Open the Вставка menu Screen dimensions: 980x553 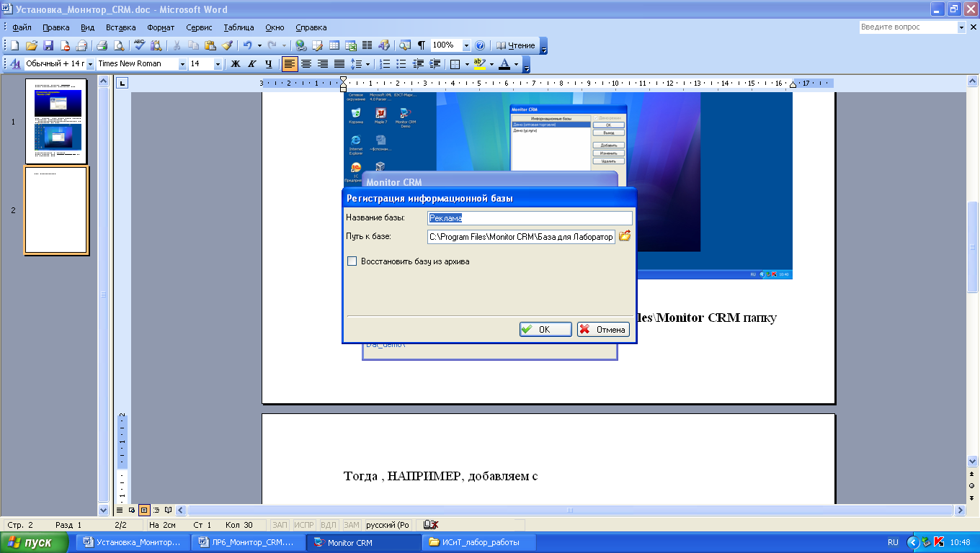[x=120, y=27]
